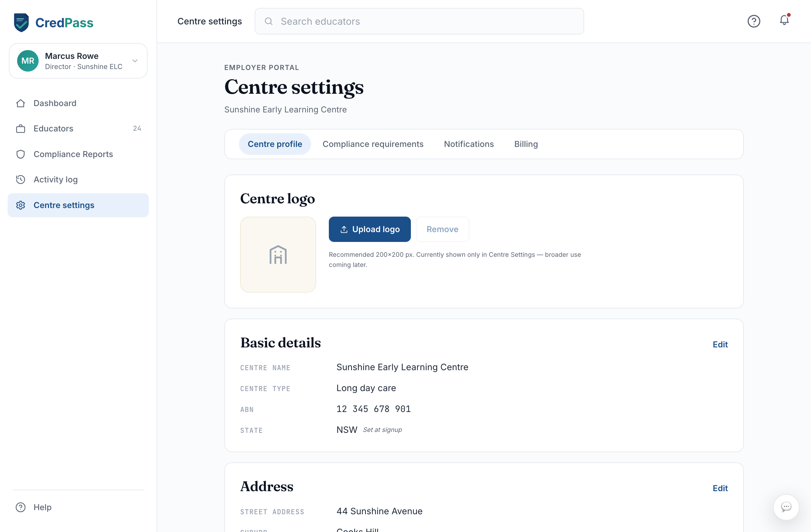The image size is (811, 532).
Task: Switch to the Billing tab
Action: point(526,144)
